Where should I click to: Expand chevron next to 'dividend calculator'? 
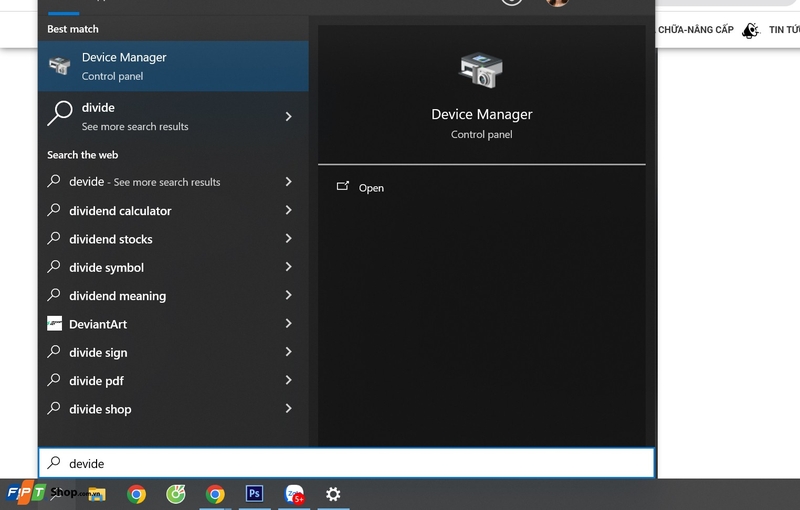click(288, 210)
